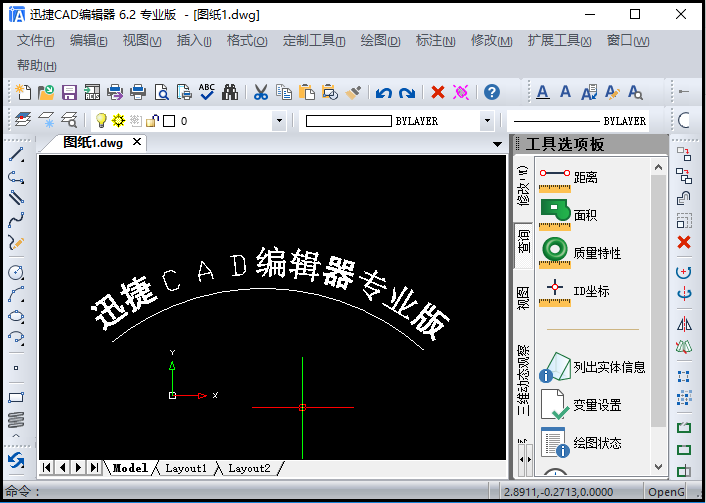Save drawing using the floppy disk icon
Screen dimensions: 706x503
[x=69, y=92]
